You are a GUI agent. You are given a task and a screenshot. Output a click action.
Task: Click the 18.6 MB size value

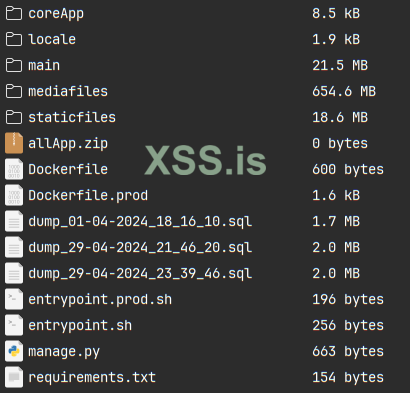click(340, 117)
